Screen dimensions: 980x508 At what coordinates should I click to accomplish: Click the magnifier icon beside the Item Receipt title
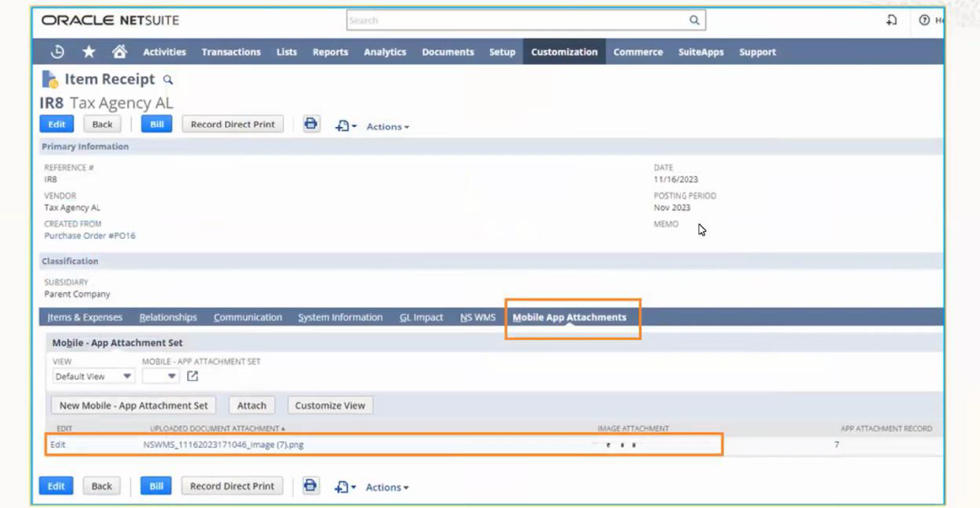167,80
